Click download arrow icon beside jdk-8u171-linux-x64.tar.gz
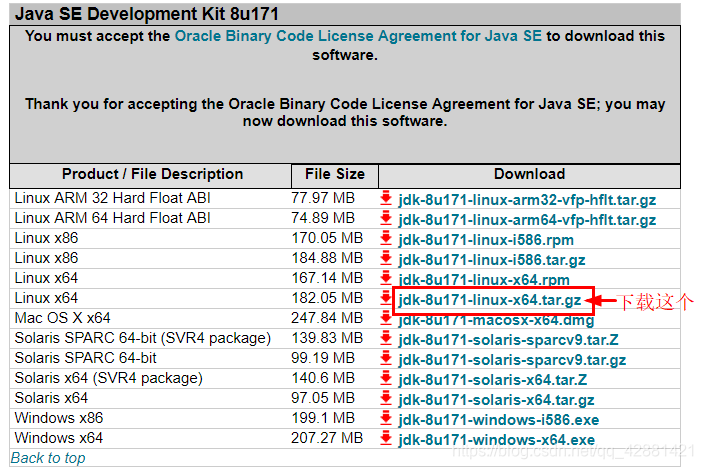703x469 pixels. click(x=386, y=298)
